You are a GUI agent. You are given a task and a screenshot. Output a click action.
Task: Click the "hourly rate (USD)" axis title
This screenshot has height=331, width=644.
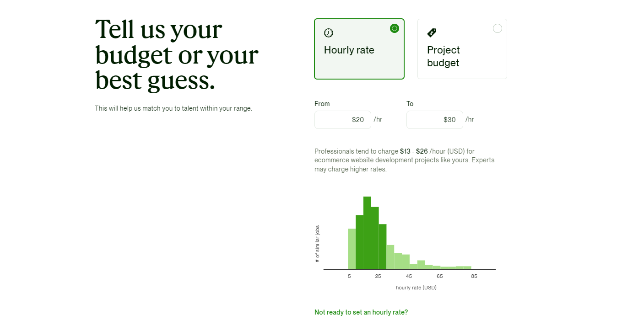(x=416, y=288)
